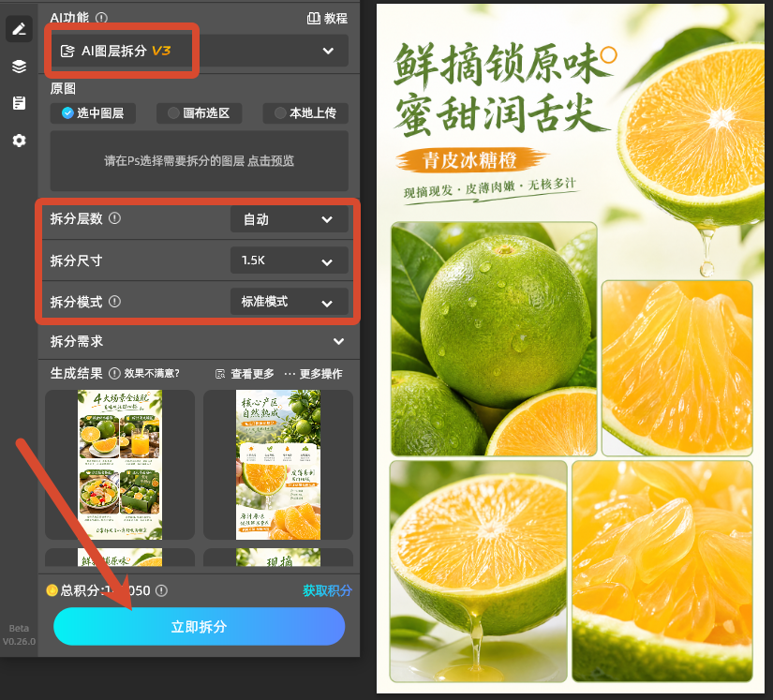Click the info icon beside AI功能

click(101, 18)
